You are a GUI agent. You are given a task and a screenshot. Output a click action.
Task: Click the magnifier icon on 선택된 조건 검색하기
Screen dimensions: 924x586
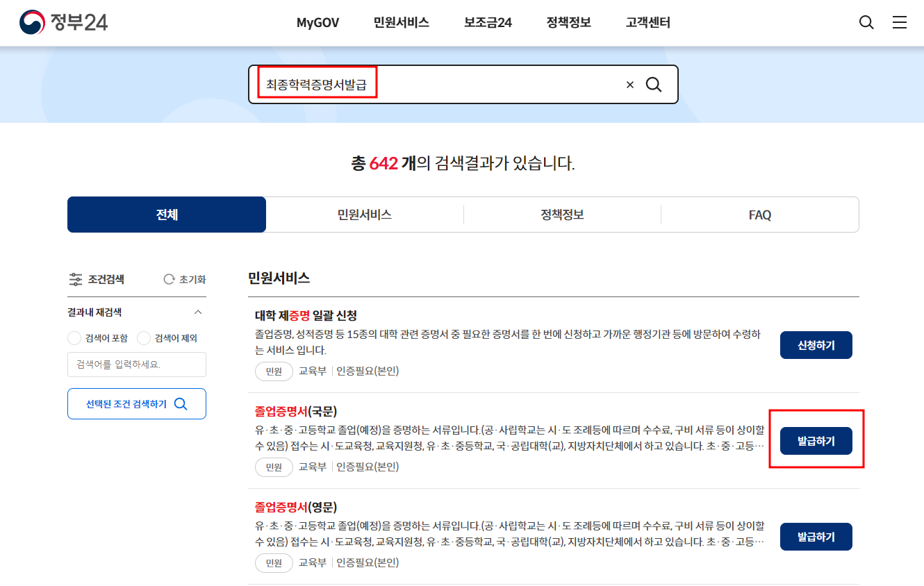point(182,403)
